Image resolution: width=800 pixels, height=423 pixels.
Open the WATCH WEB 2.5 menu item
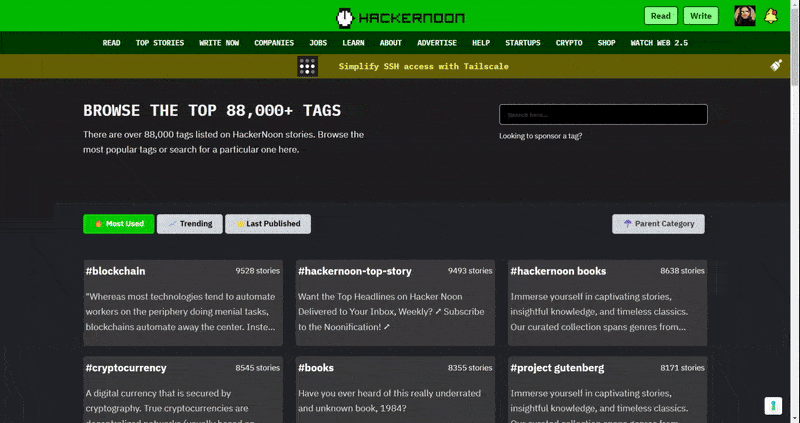pyautogui.click(x=659, y=43)
